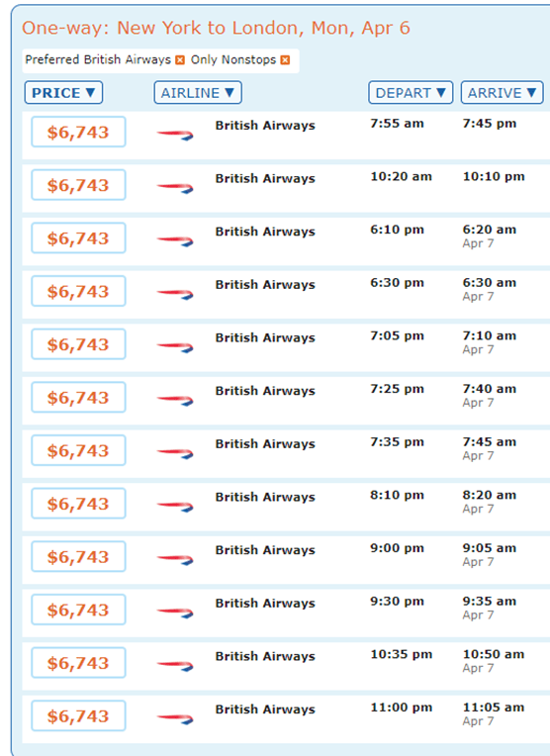The image size is (550, 756).
Task: Click the One-way New York to London heading
Action: click(x=216, y=28)
